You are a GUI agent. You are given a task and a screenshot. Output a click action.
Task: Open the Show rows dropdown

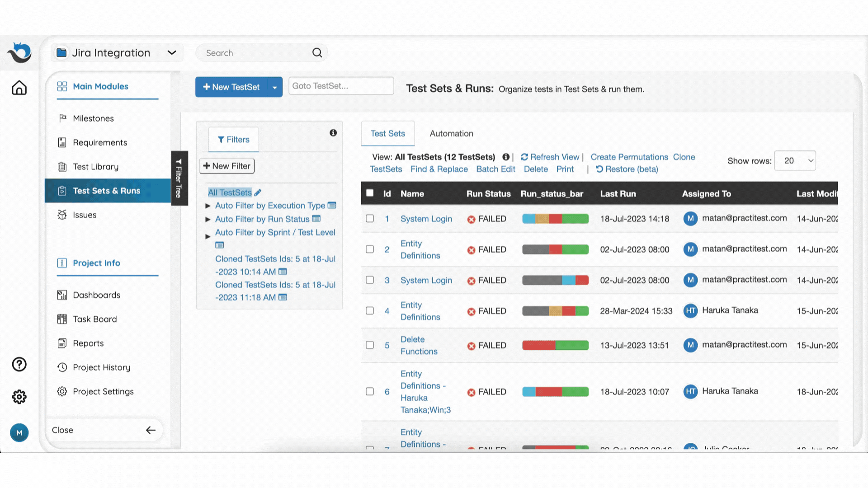pos(795,161)
